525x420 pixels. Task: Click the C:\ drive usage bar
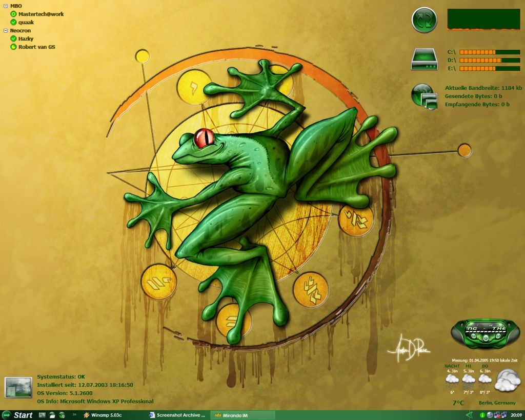point(490,52)
